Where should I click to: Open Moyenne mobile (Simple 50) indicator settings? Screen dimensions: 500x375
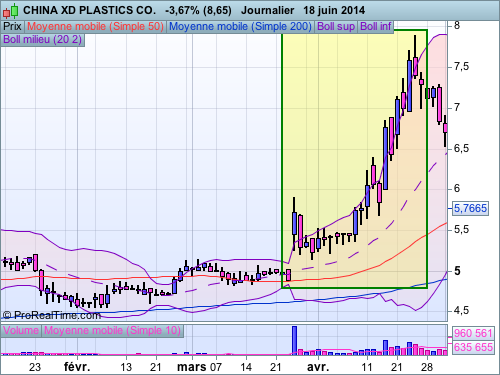tap(95, 26)
